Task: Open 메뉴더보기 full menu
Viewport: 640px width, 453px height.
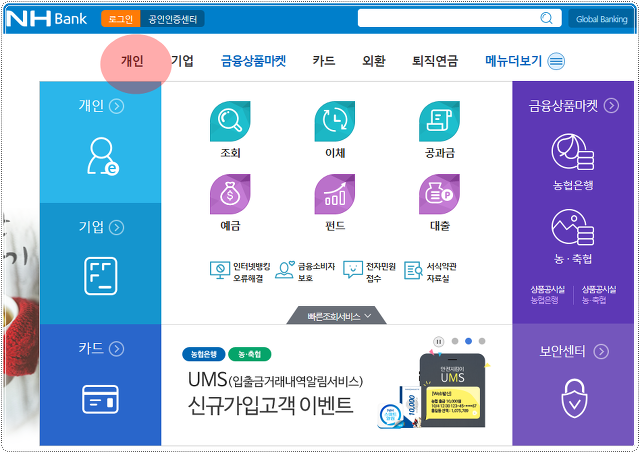Action: coord(513,61)
